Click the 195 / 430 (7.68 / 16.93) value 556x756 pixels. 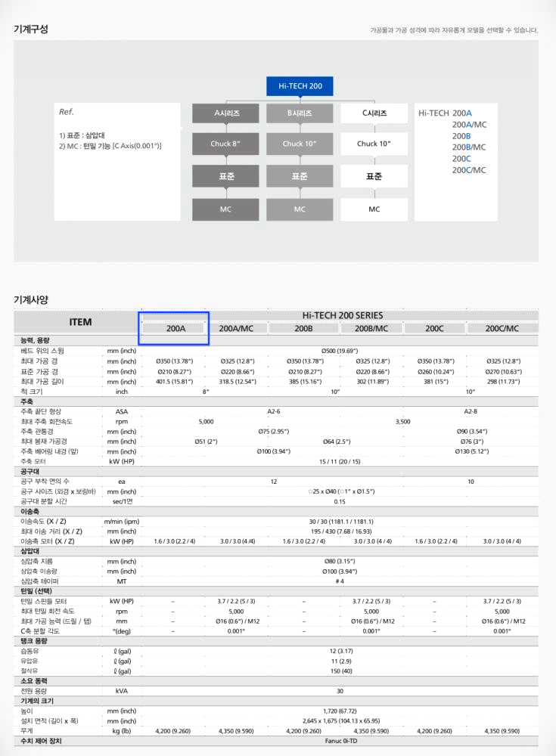[341, 531]
